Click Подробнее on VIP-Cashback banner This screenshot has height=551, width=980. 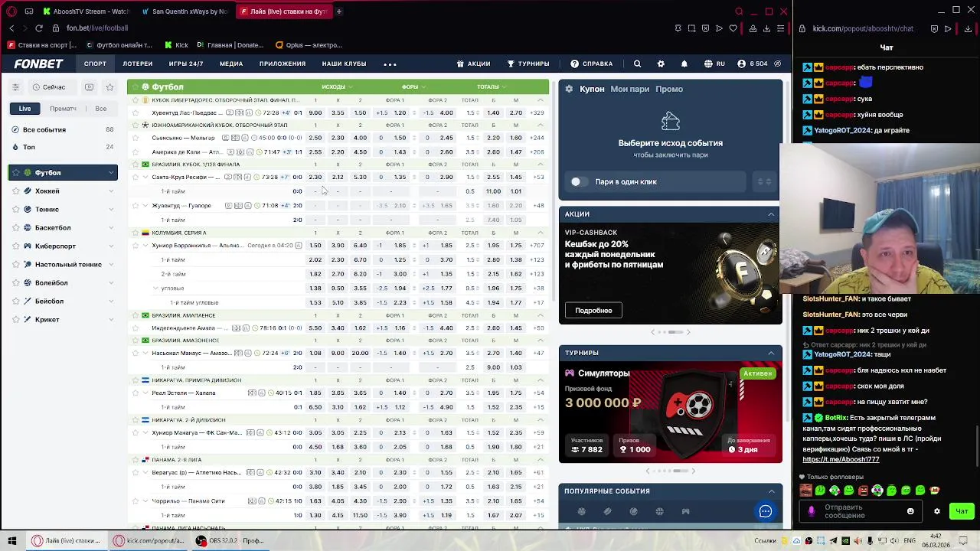[593, 311]
